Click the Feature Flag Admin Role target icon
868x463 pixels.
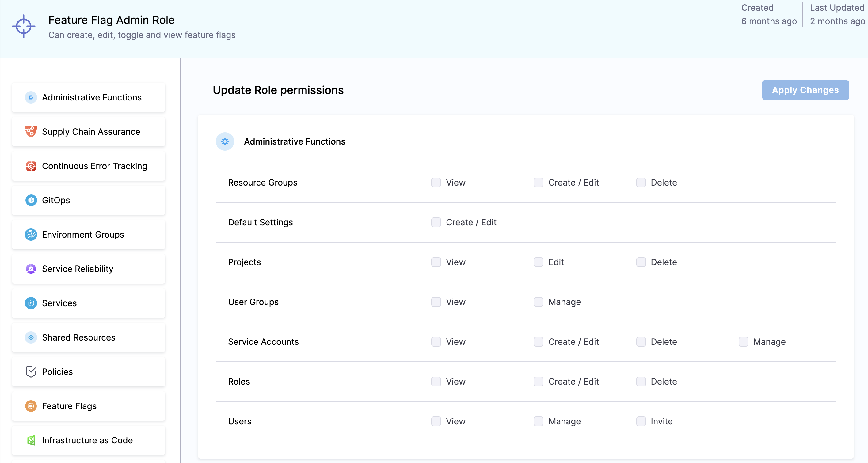tap(24, 26)
